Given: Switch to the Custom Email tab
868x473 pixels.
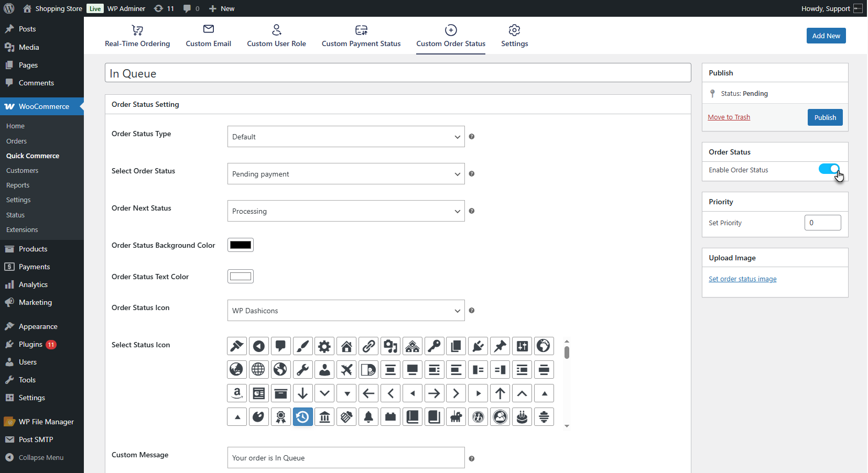Looking at the screenshot, I should click(208, 36).
